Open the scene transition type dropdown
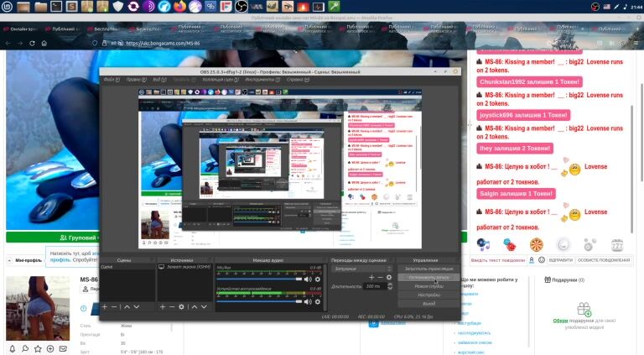 (362, 269)
